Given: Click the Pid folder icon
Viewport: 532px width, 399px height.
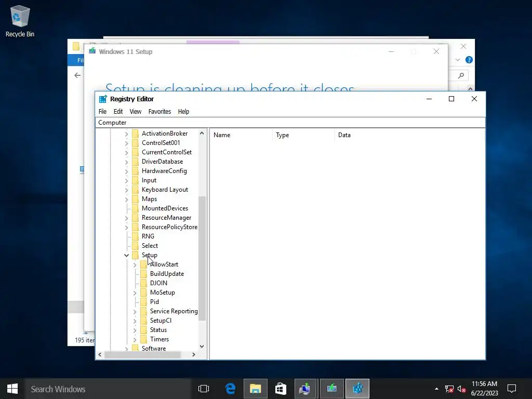Looking at the screenshot, I should [143, 302].
